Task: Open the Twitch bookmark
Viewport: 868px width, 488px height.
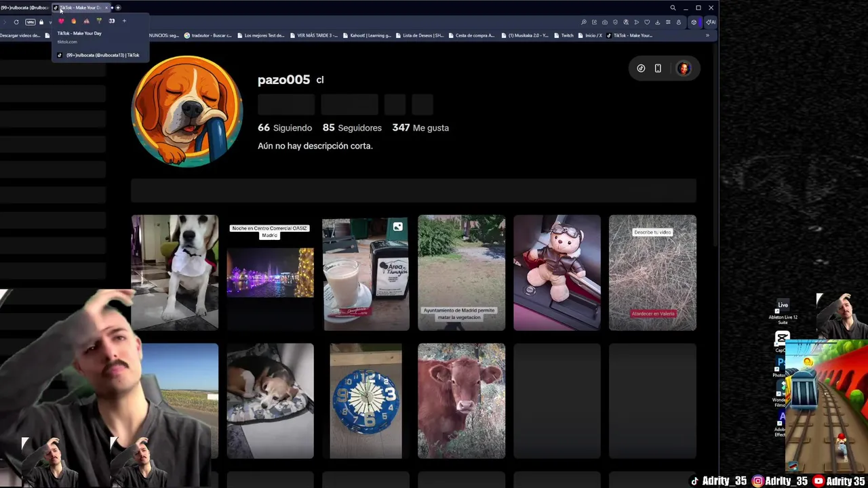Action: (x=563, y=35)
